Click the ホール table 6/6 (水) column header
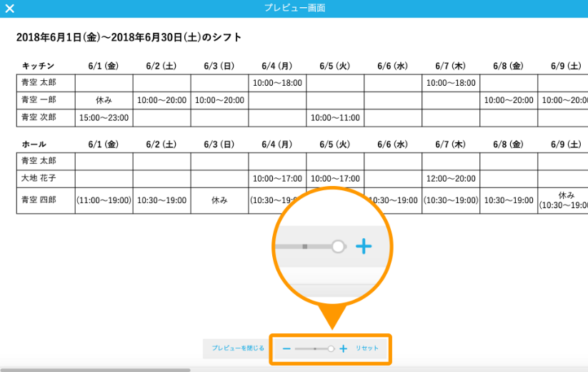This screenshot has height=372, width=588. (393, 145)
